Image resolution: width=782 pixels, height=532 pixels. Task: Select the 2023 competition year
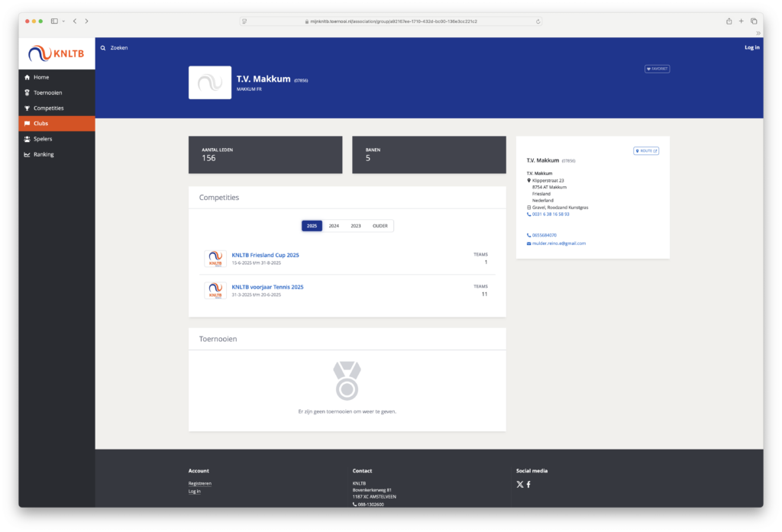point(356,226)
